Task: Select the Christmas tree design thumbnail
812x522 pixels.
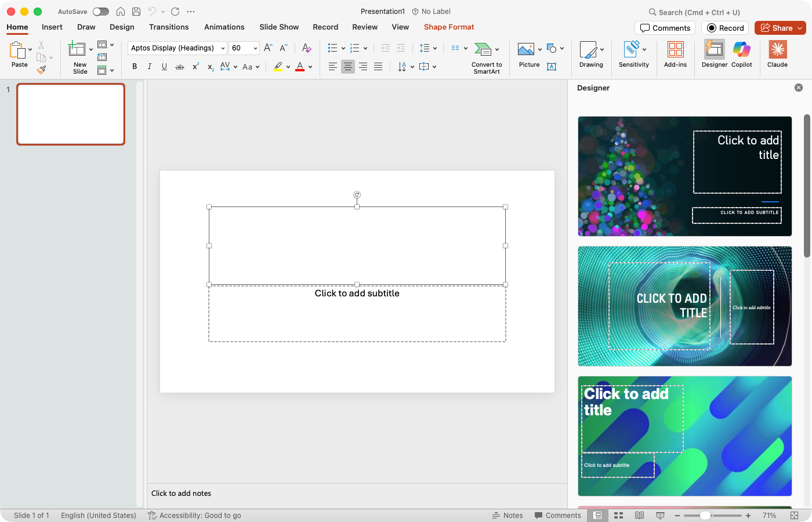Action: (x=684, y=176)
